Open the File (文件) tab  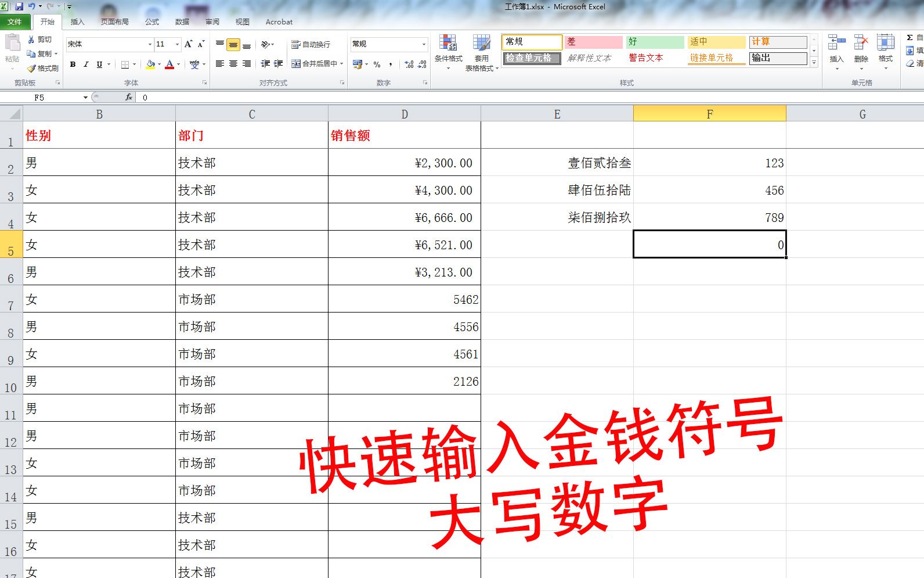pyautogui.click(x=16, y=22)
